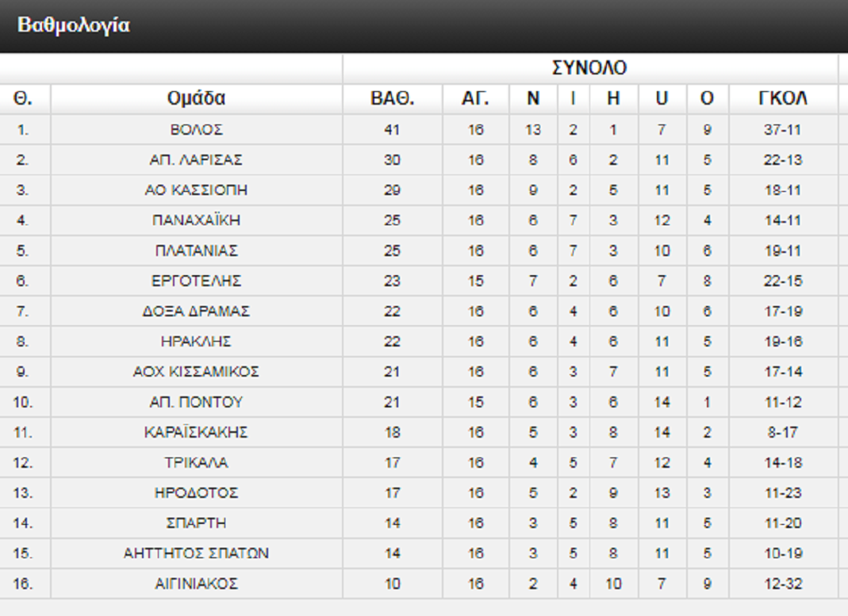
Task: Select ΑΗΤΤΗΤΟΣ ΣΠΑΤΩΝ in the list
Action: [x=196, y=554]
